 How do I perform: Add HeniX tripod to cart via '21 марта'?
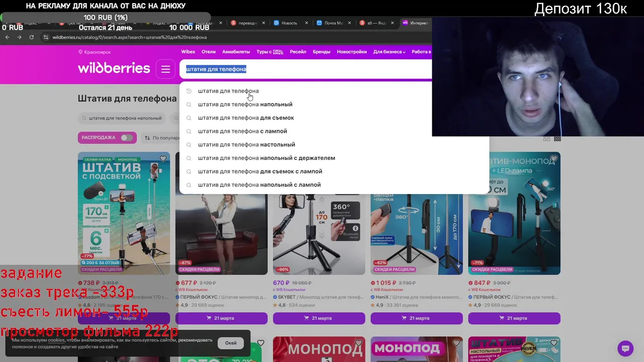click(x=417, y=318)
